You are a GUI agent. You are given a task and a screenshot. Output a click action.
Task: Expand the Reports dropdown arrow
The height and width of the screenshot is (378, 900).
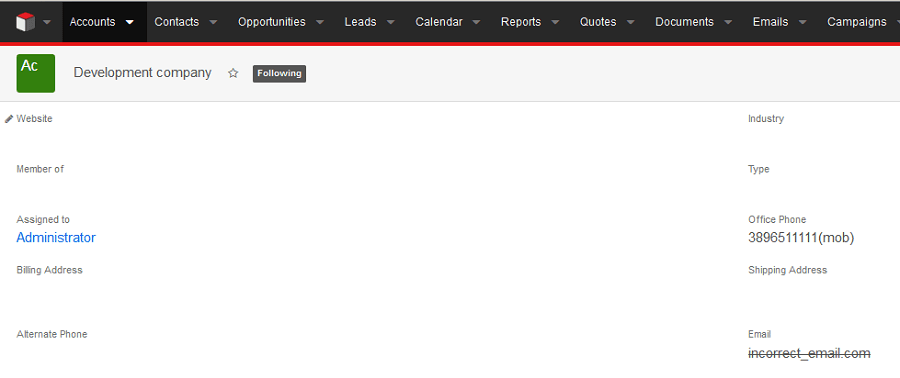click(555, 22)
